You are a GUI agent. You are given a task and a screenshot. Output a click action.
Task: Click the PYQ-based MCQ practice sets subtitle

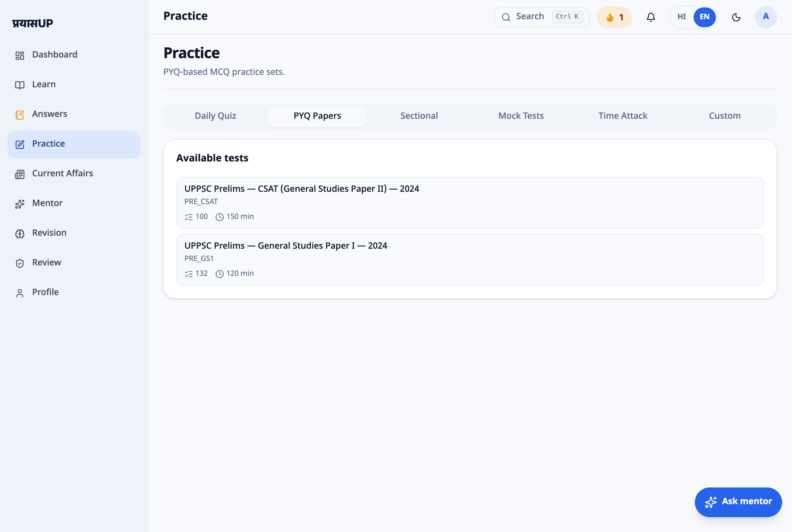coord(224,72)
